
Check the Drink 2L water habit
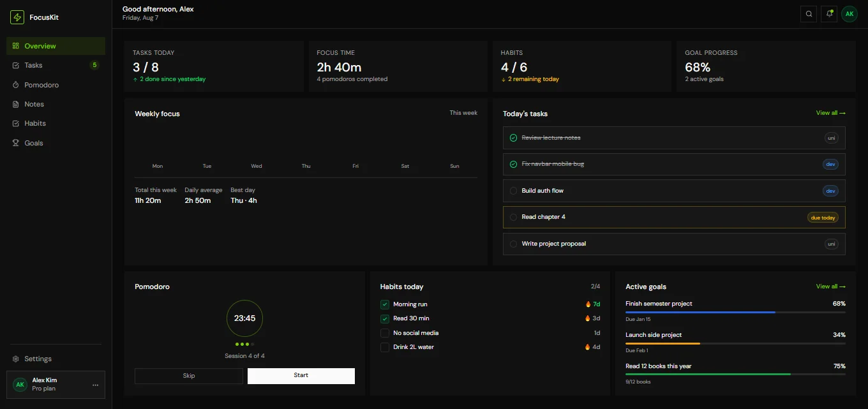point(385,347)
